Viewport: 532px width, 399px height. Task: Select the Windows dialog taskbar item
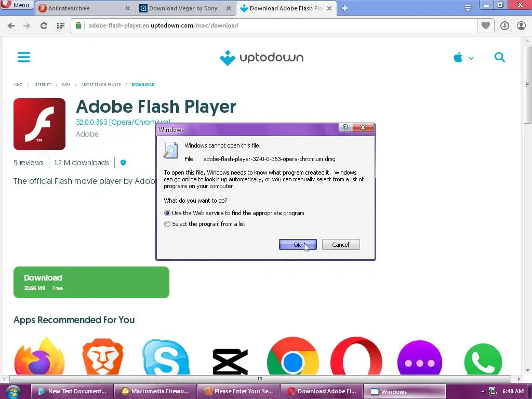click(404, 391)
